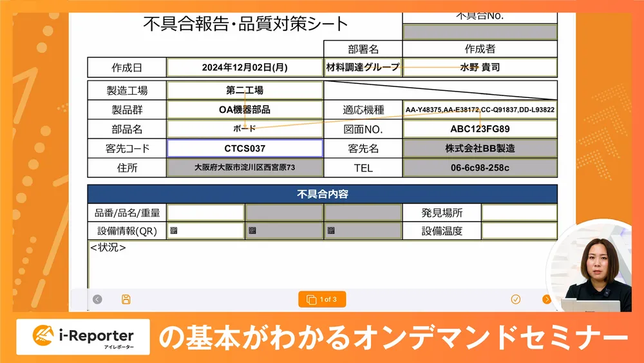Viewport: 644px width, 363px height.
Task: Go to next page with orange arrow
Action: (x=547, y=299)
